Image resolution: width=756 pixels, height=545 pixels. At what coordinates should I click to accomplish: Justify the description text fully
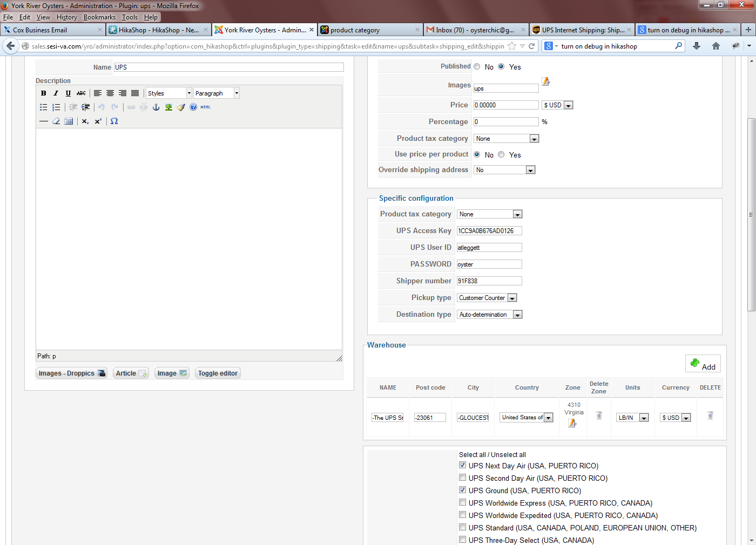(x=135, y=93)
